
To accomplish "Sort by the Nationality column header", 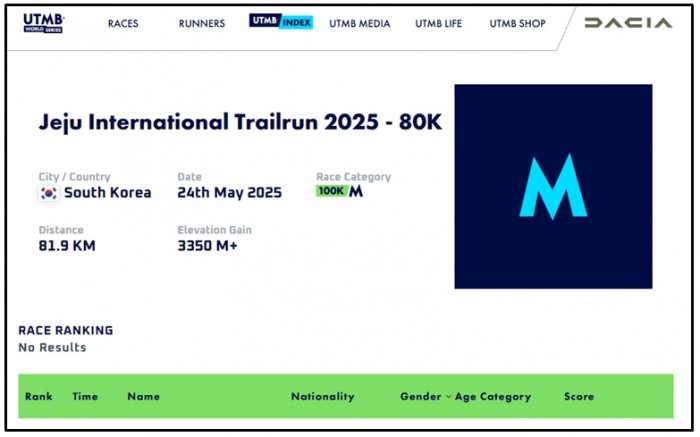I will 323,396.
